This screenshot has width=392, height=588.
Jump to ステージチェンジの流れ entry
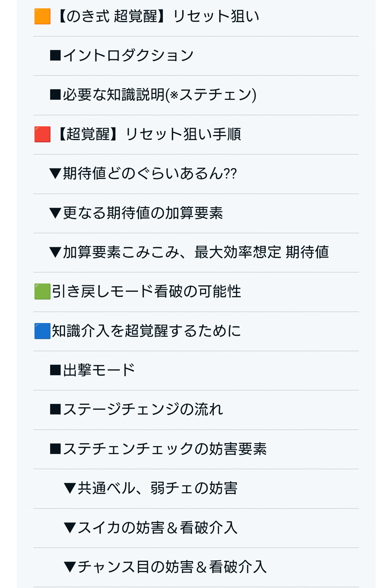tap(196, 410)
